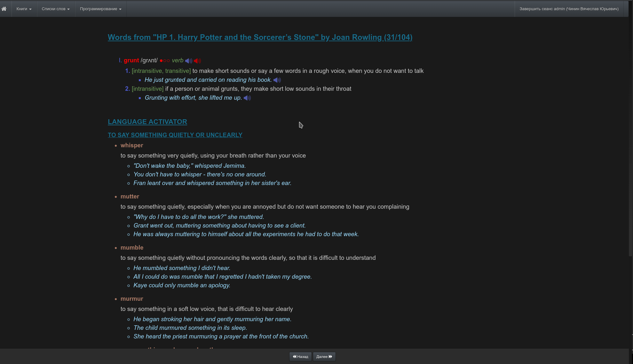Open the Harry Potter words list title link
This screenshot has width=633, height=364.
pos(260,37)
